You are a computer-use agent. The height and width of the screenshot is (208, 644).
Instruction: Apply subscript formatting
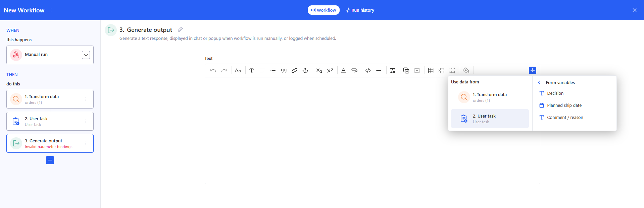click(x=319, y=71)
